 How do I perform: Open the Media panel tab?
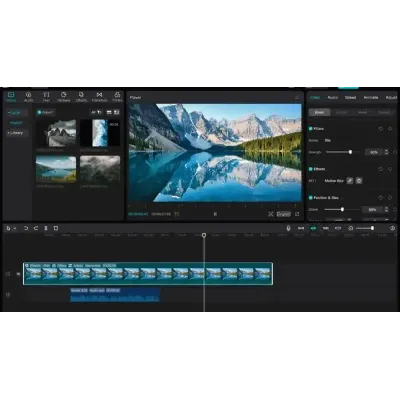click(x=11, y=97)
